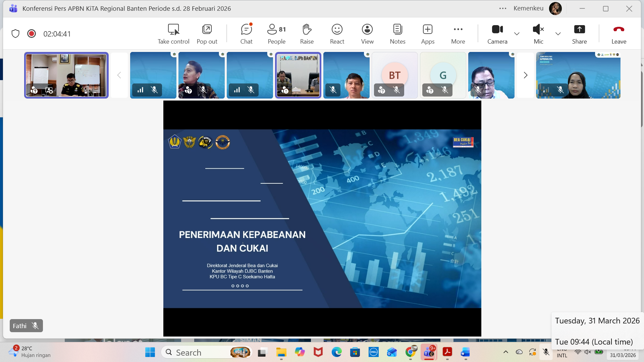Open the People participants list

pyautogui.click(x=276, y=34)
